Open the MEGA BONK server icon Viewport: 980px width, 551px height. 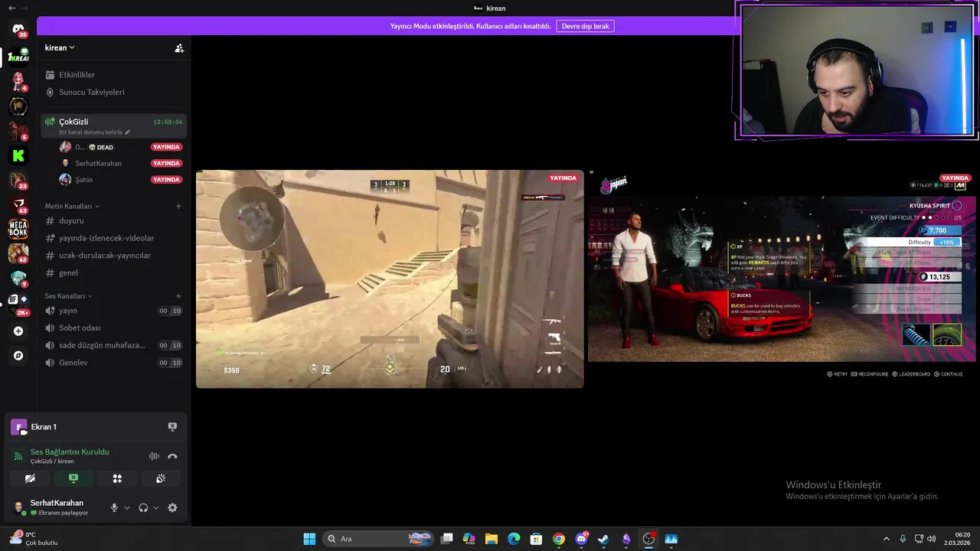pos(18,228)
